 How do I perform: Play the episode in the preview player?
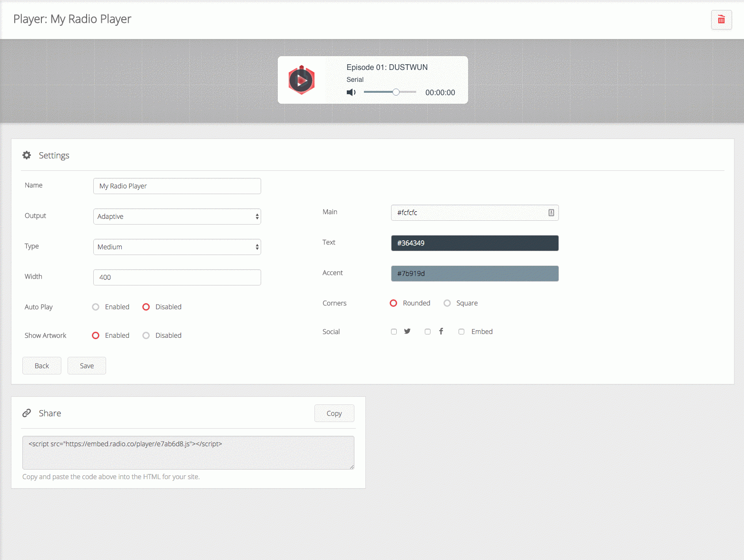click(301, 80)
